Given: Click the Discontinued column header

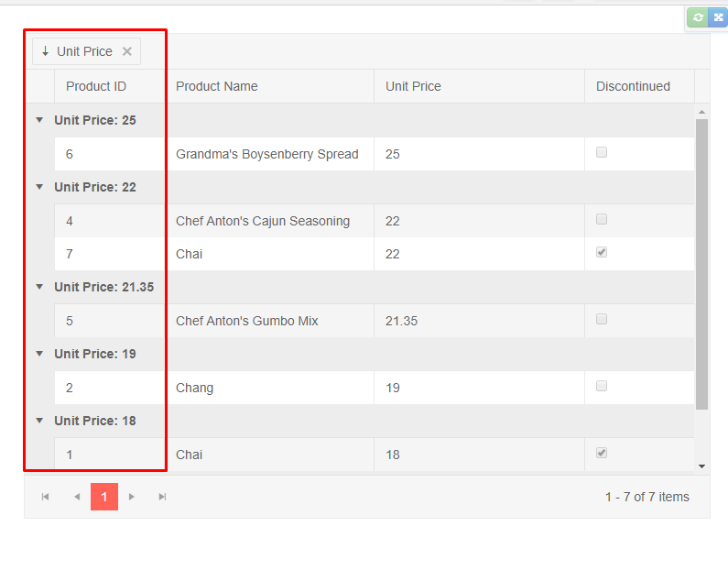Looking at the screenshot, I should tap(633, 86).
